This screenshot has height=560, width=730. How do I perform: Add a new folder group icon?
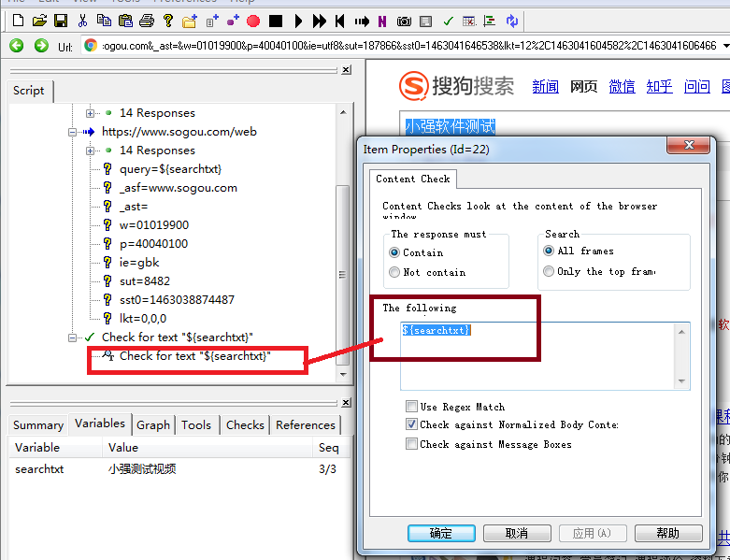point(190,21)
